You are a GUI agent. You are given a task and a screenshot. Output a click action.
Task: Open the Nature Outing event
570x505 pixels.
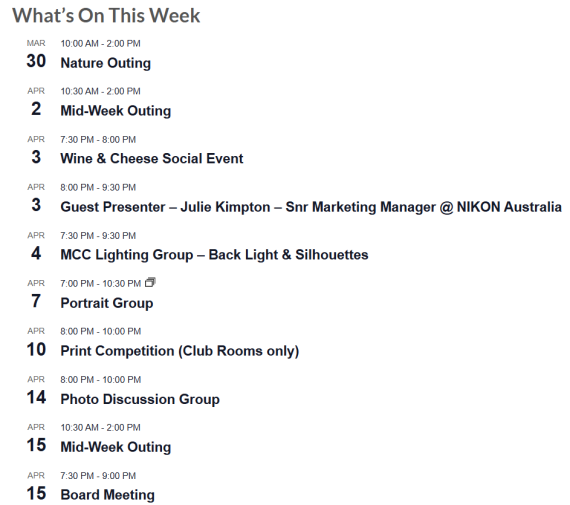[x=105, y=63]
